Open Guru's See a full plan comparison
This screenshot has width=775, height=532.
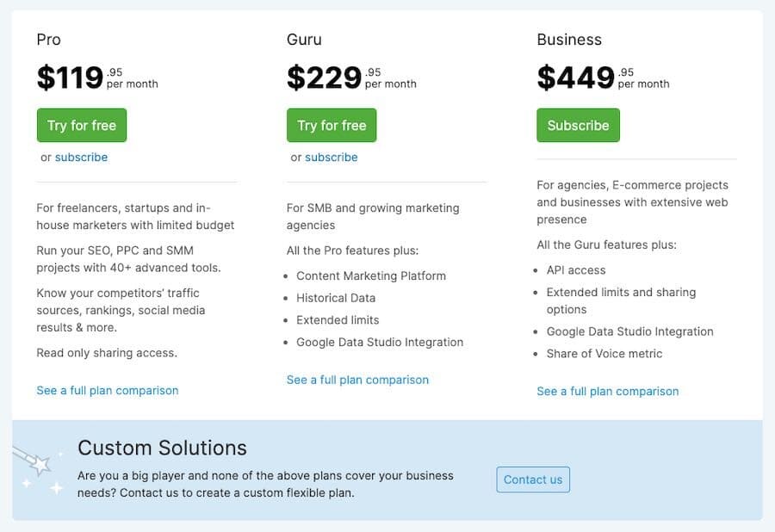tap(358, 380)
